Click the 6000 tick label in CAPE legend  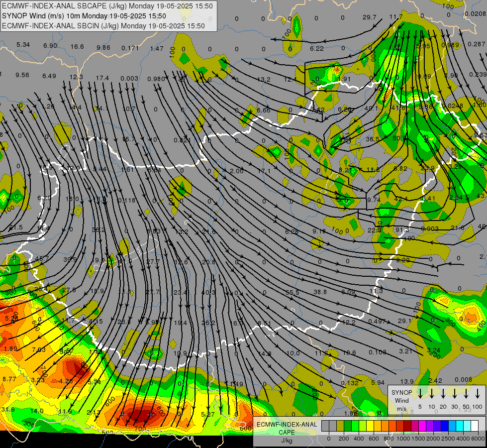point(479,439)
